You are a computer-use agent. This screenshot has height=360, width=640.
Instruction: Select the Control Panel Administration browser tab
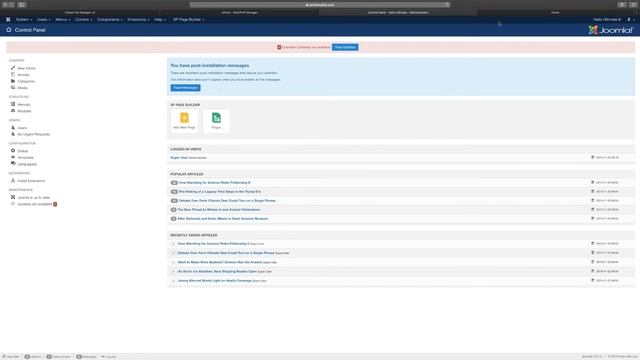[x=398, y=13]
